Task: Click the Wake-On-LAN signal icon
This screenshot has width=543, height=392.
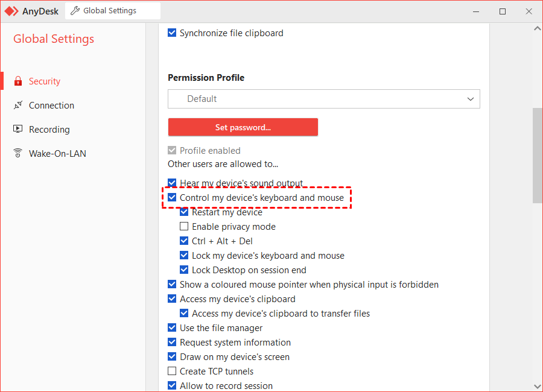Action: [17, 154]
